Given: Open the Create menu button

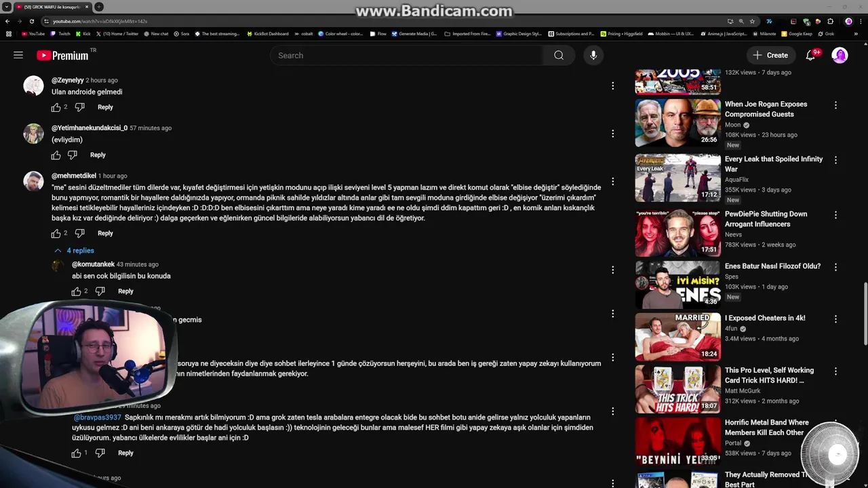Looking at the screenshot, I should [x=770, y=56].
